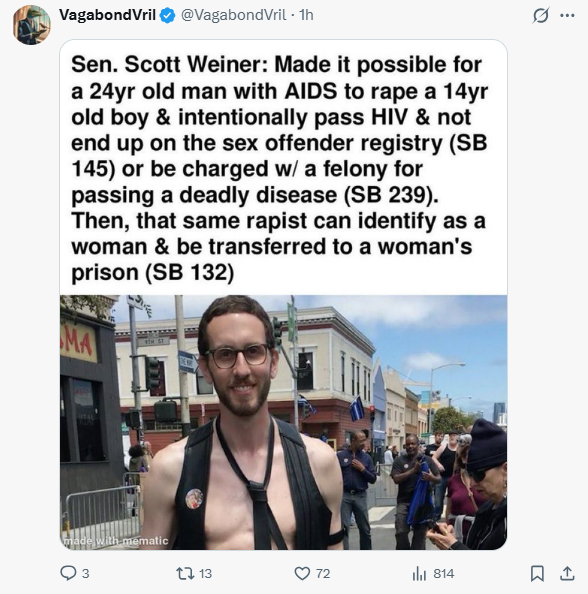Open the 1h post timestamp
Image resolution: width=588 pixels, height=594 pixels.
click(x=306, y=15)
